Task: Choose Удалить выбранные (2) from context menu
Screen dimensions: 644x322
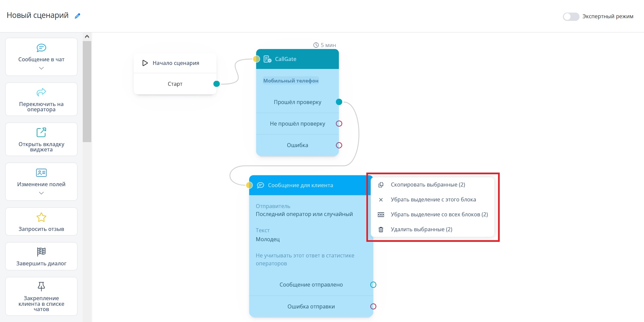Action: [433, 229]
